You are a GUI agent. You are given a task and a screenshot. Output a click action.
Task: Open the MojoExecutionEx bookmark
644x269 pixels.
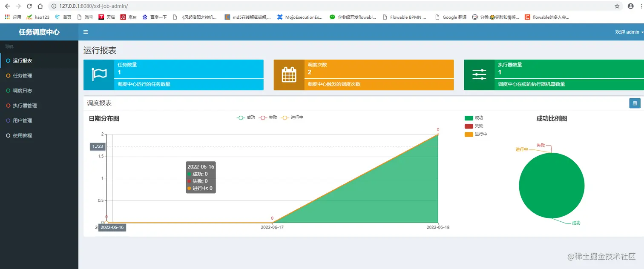point(300,17)
